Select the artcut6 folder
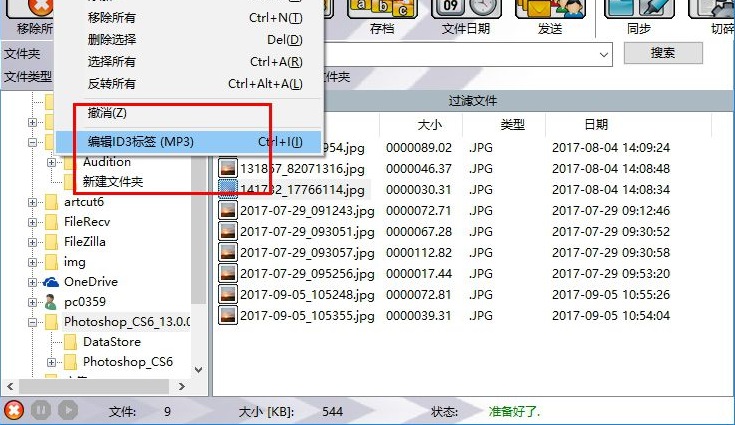This screenshot has height=425, width=735. click(84, 202)
